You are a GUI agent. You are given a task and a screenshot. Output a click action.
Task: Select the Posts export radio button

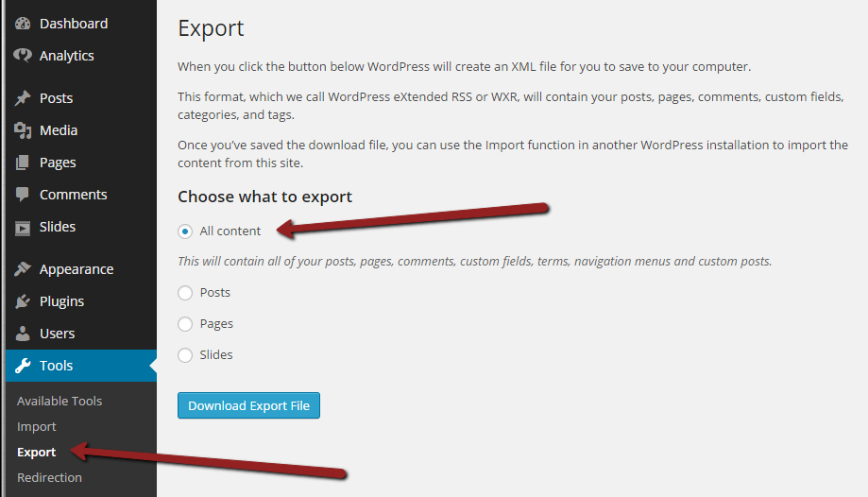(185, 293)
